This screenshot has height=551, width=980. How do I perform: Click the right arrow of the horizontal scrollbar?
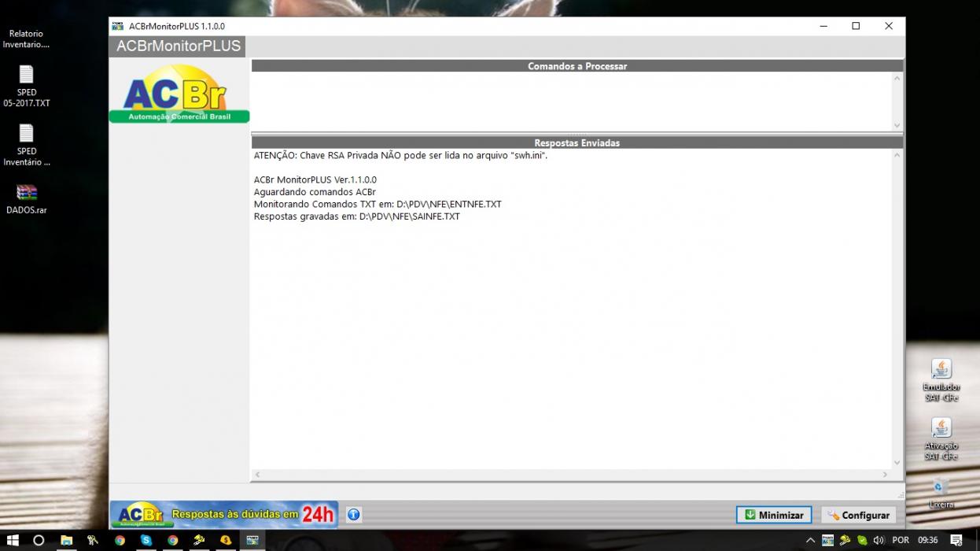click(886, 475)
